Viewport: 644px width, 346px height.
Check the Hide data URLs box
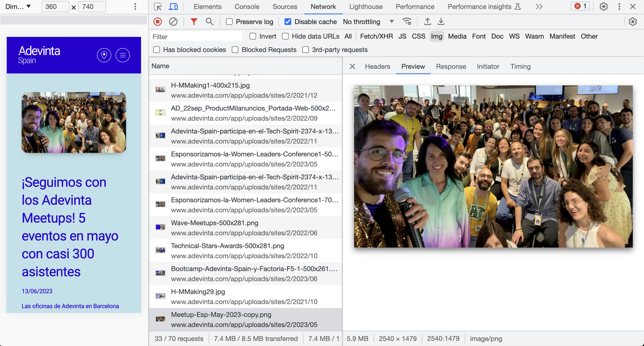coord(285,36)
